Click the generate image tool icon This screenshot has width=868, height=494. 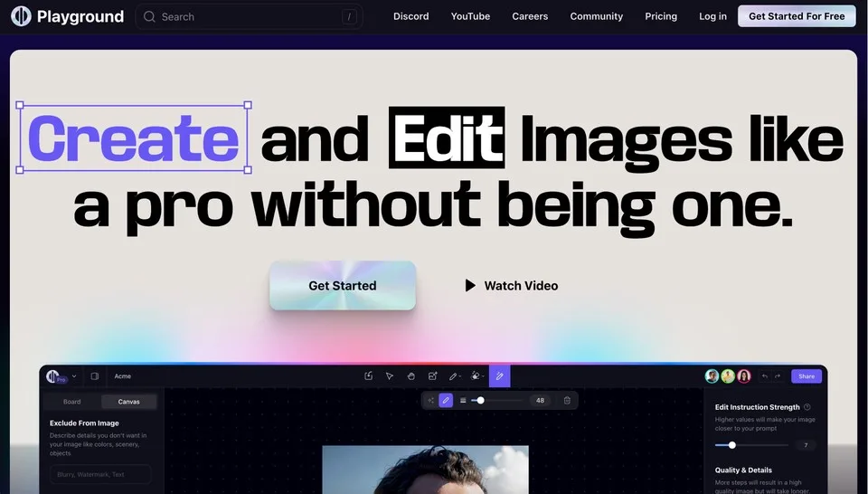(x=432, y=376)
